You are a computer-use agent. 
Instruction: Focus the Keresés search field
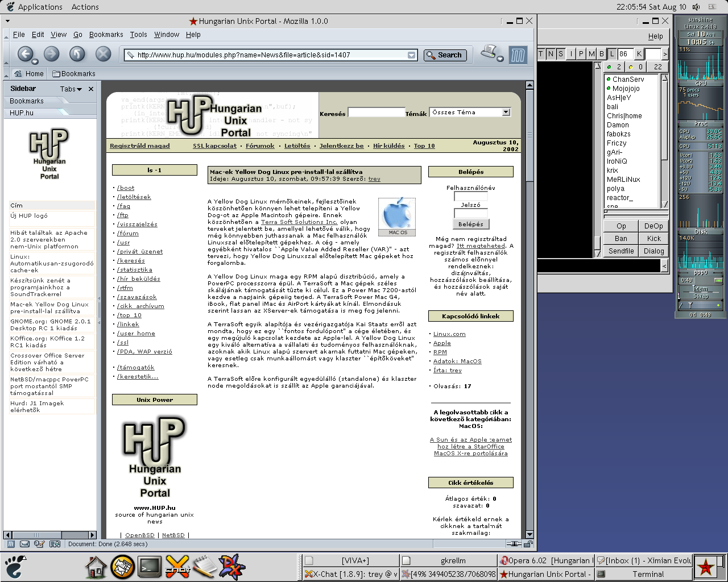[376, 113]
